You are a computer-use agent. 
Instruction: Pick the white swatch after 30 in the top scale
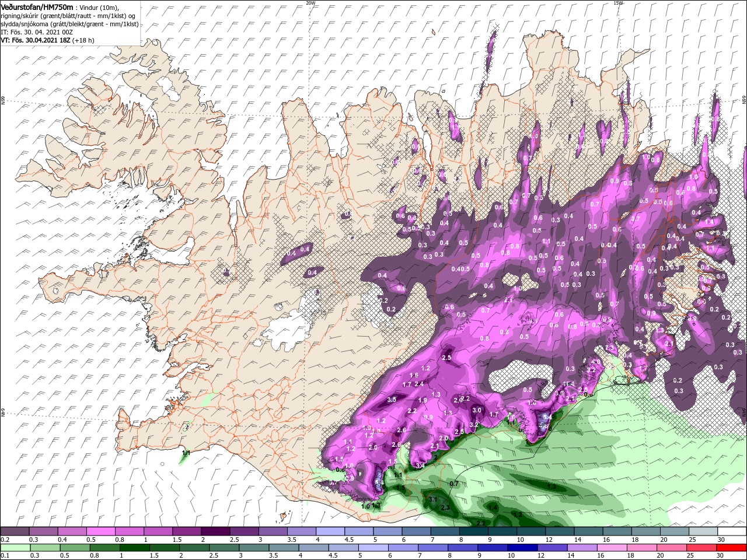[x=732, y=531]
